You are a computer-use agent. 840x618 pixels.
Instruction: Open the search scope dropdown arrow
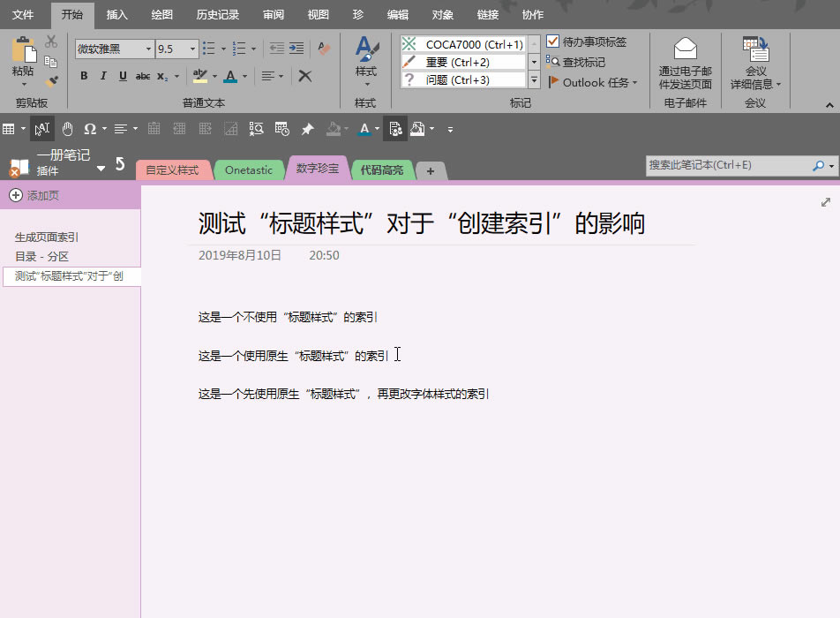(x=830, y=165)
